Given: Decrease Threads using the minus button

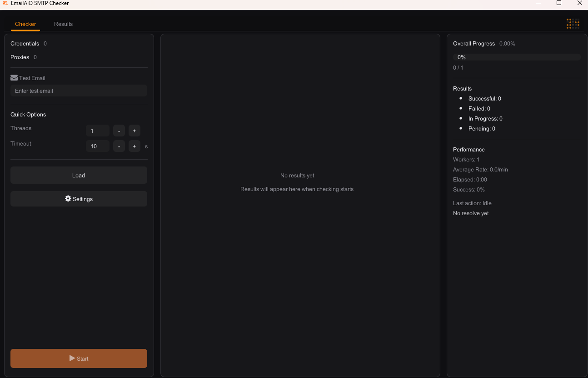Looking at the screenshot, I should (x=119, y=131).
